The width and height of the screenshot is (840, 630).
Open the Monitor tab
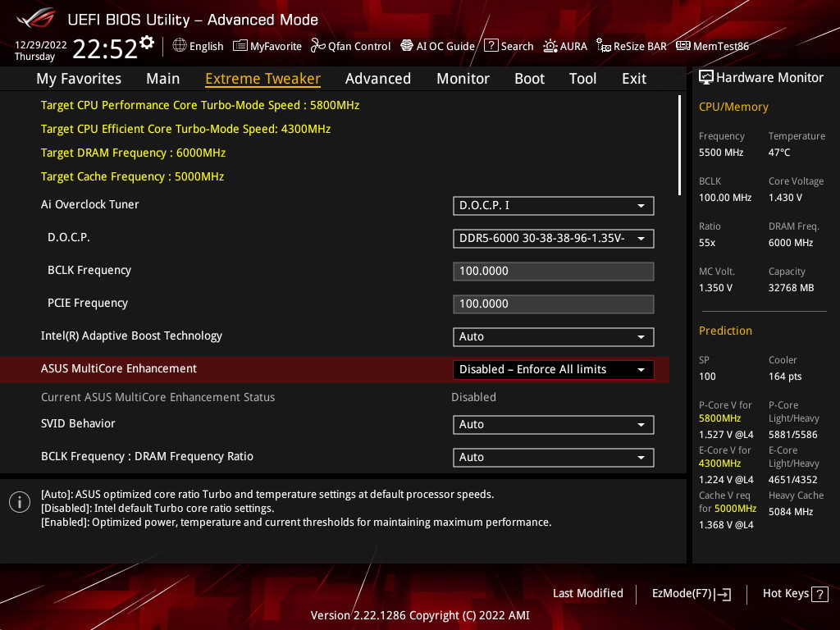coord(463,79)
